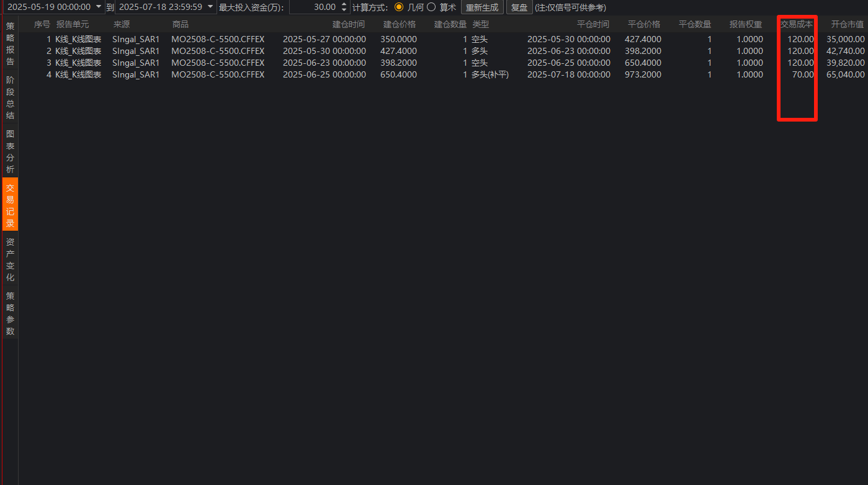Select the 算术 calculation radio button
This screenshot has width=868, height=485.
(431, 7)
